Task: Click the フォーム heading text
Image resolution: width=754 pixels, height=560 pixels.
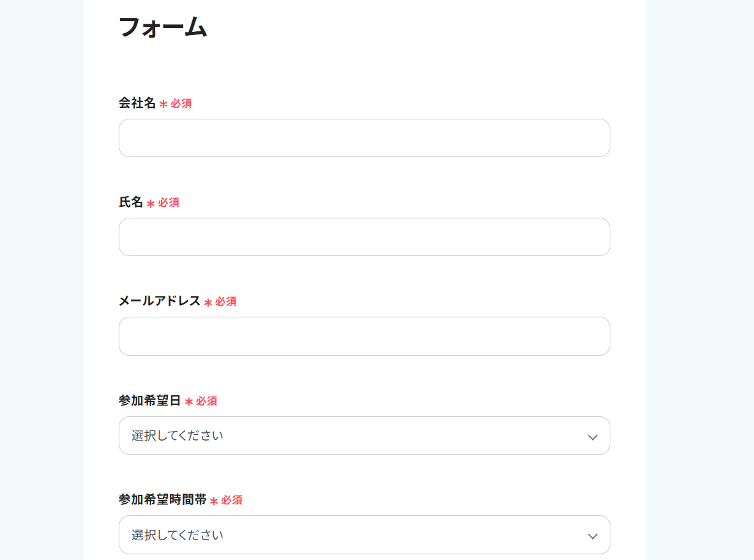Action: pyautogui.click(x=163, y=27)
